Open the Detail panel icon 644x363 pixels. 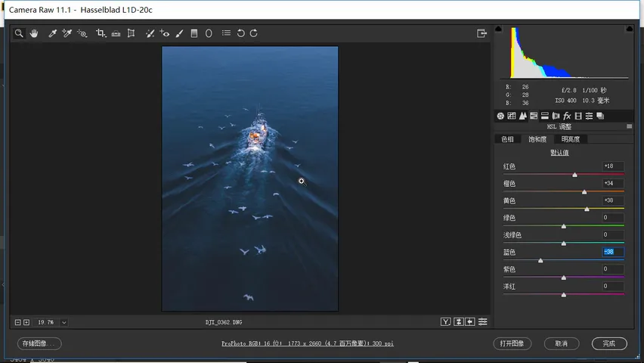(522, 116)
